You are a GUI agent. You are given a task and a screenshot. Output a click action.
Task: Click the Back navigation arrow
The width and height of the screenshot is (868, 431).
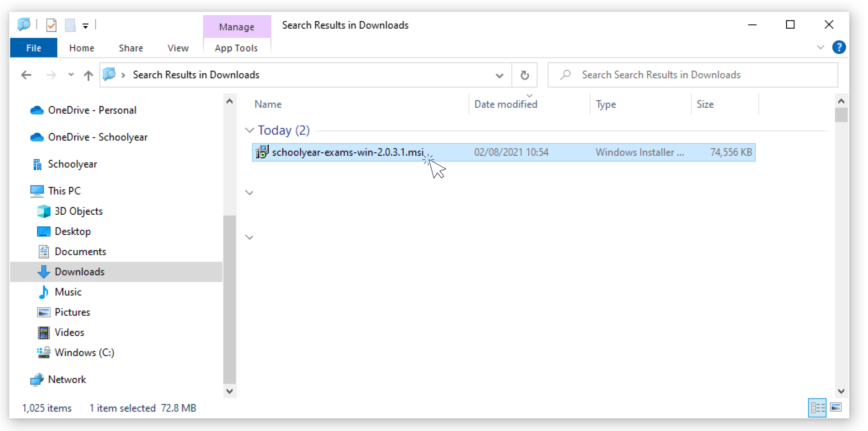[x=26, y=75]
